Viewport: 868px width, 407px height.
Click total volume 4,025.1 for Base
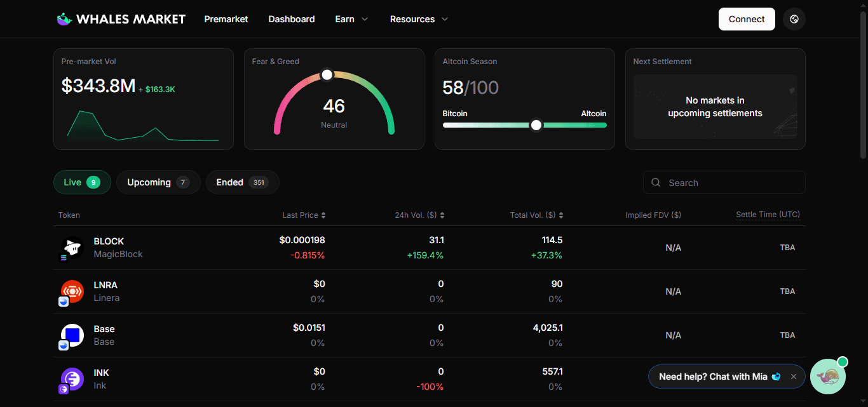(548, 328)
